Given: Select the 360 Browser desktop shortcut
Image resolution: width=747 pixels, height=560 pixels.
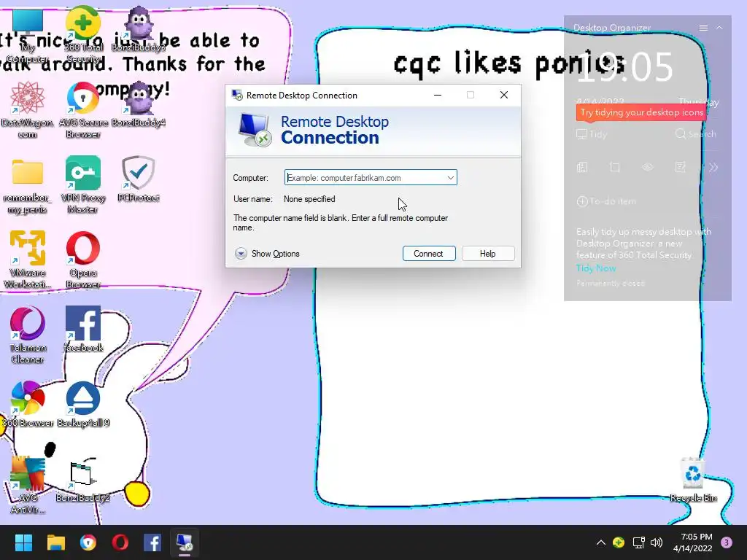Looking at the screenshot, I should pyautogui.click(x=28, y=404).
